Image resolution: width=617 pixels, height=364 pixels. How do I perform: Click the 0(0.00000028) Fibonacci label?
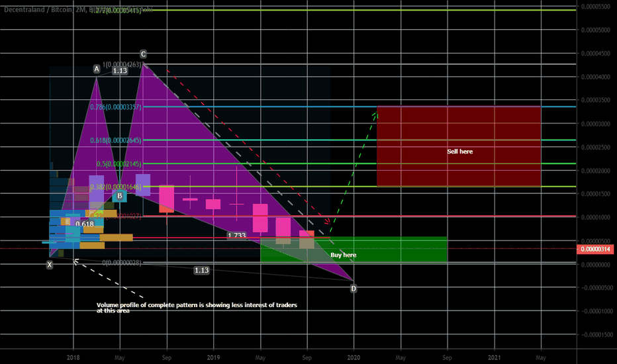click(122, 263)
